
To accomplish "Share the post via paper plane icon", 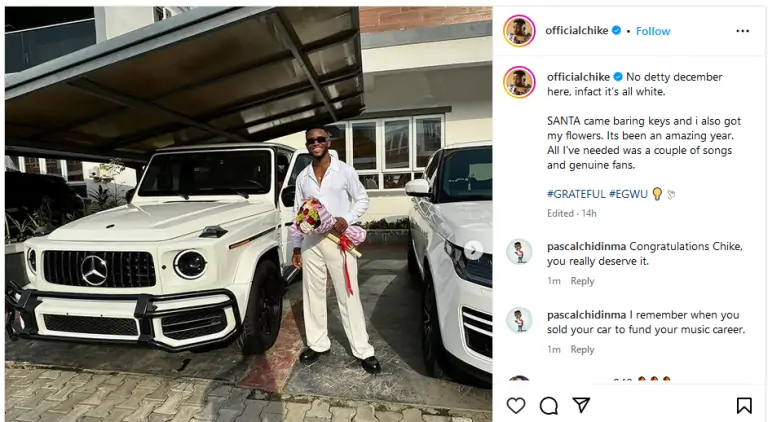I will point(581,405).
